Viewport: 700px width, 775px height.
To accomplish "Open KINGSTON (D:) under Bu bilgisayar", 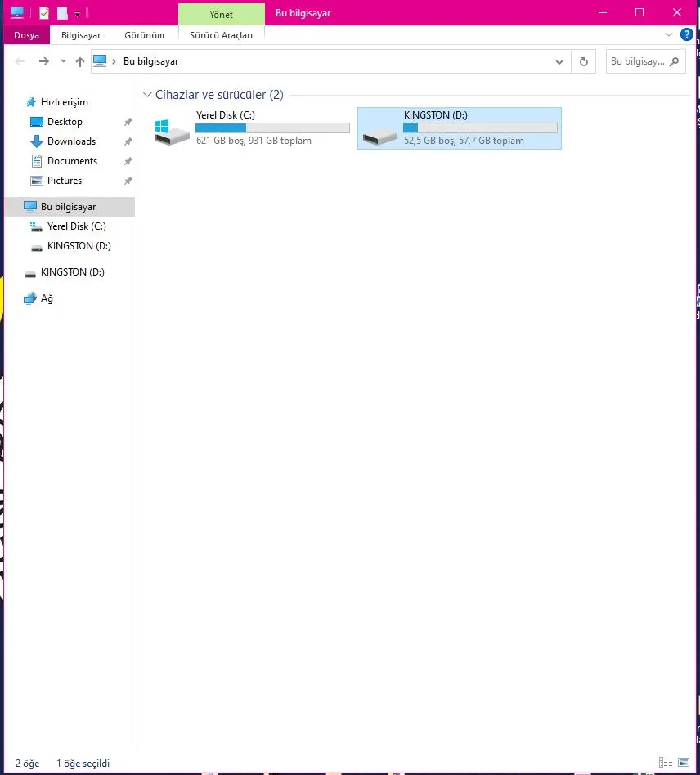I will 79,246.
